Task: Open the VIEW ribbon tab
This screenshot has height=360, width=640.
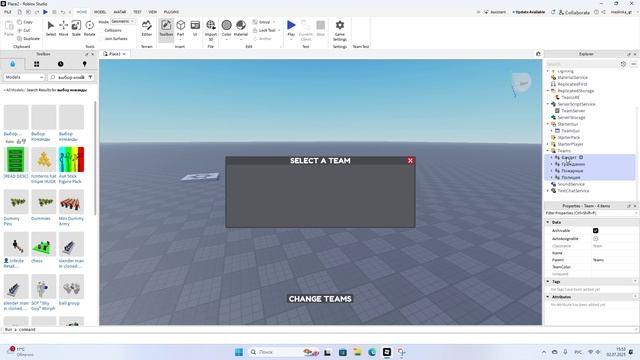Action: [153, 12]
